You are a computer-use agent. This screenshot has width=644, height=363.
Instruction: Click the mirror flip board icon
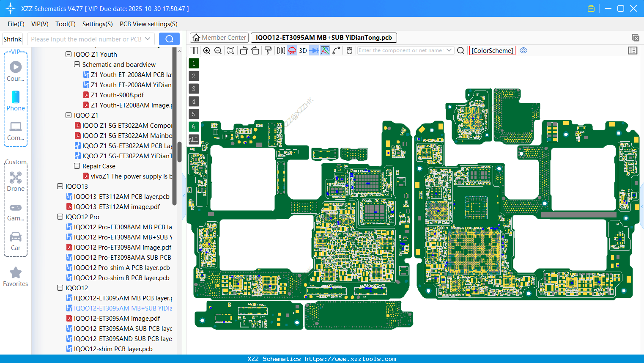click(x=281, y=51)
